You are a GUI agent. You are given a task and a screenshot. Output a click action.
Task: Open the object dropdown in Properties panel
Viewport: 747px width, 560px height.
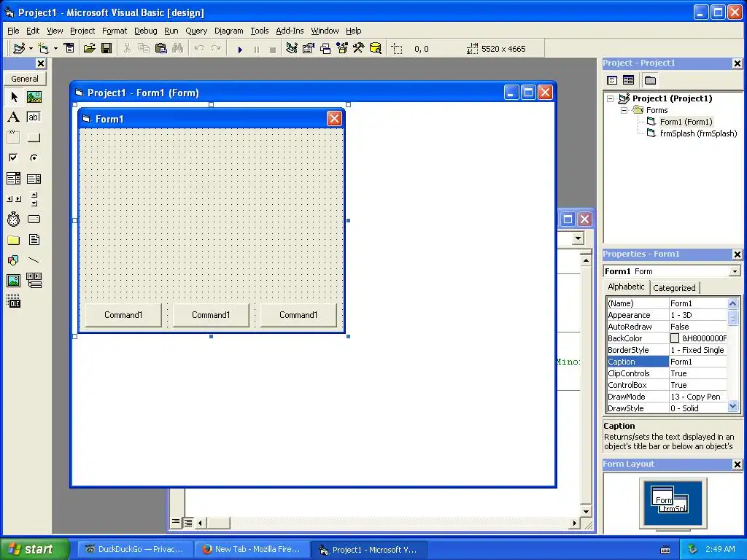(735, 271)
